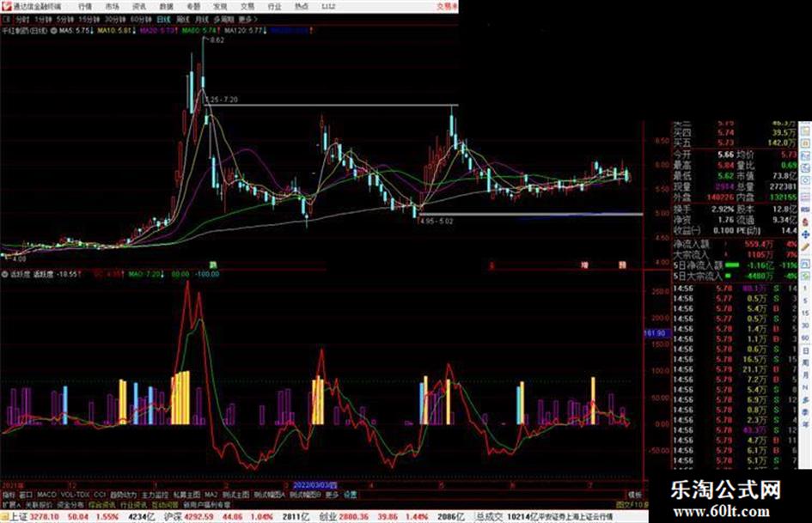Click the 指标 tab at bottom
This screenshot has width=812, height=523.
coord(9,495)
